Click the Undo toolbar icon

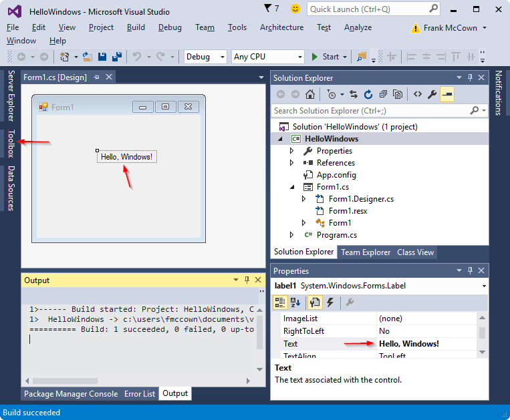137,57
